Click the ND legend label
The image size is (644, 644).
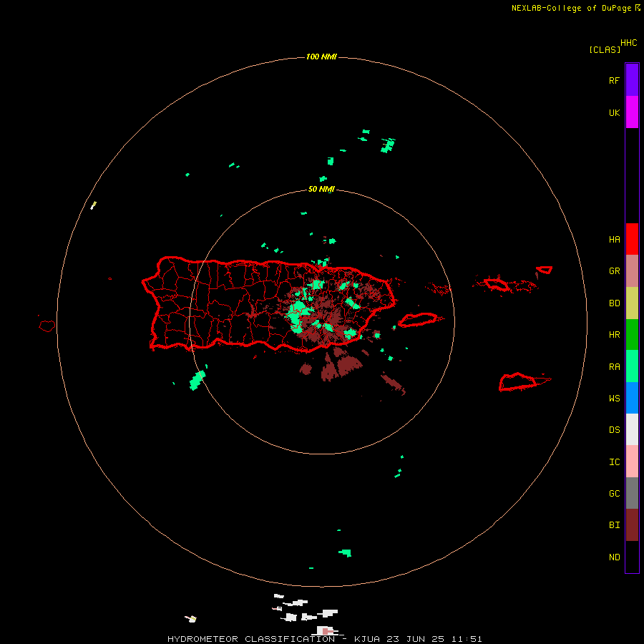[x=614, y=557]
